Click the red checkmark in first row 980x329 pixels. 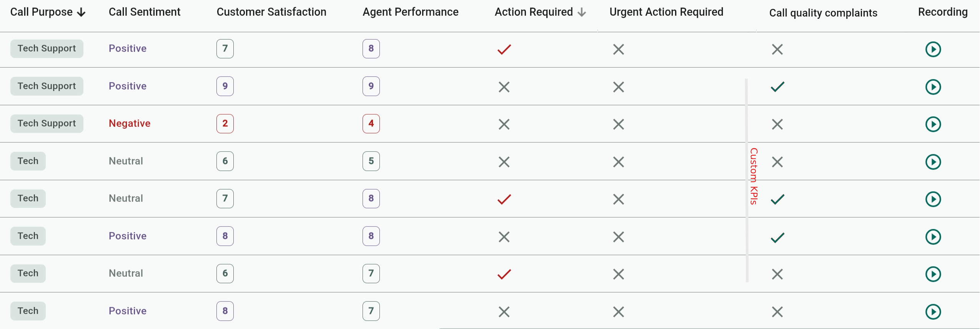click(504, 49)
